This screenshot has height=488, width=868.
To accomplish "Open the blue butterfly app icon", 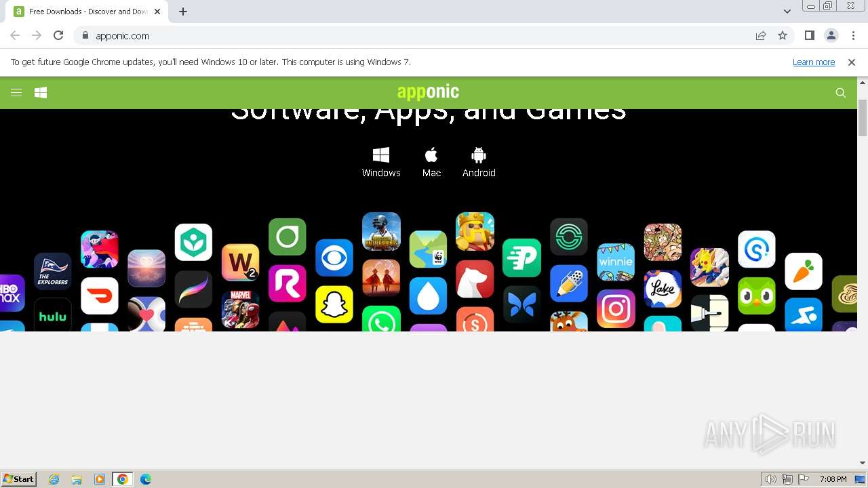I will (x=521, y=304).
